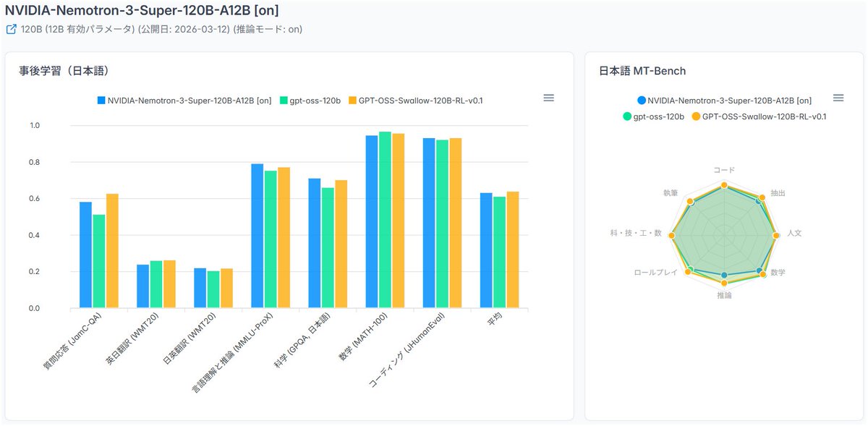Toggle gpt-oss-120b series in bar chart legend
The image size is (868, 426).
click(310, 101)
